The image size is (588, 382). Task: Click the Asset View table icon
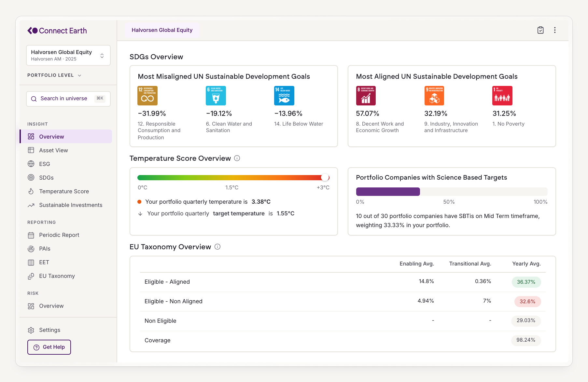31,150
